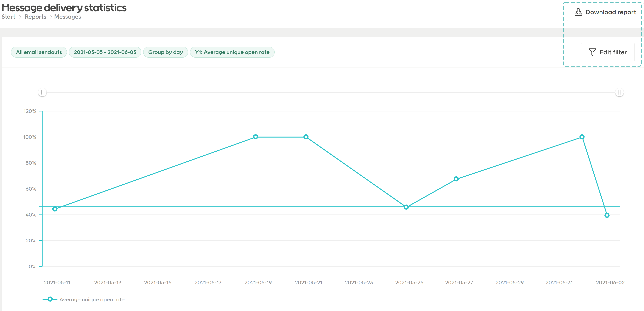
Task: Click the legend marker for Average unique open rate
Action: point(50,299)
